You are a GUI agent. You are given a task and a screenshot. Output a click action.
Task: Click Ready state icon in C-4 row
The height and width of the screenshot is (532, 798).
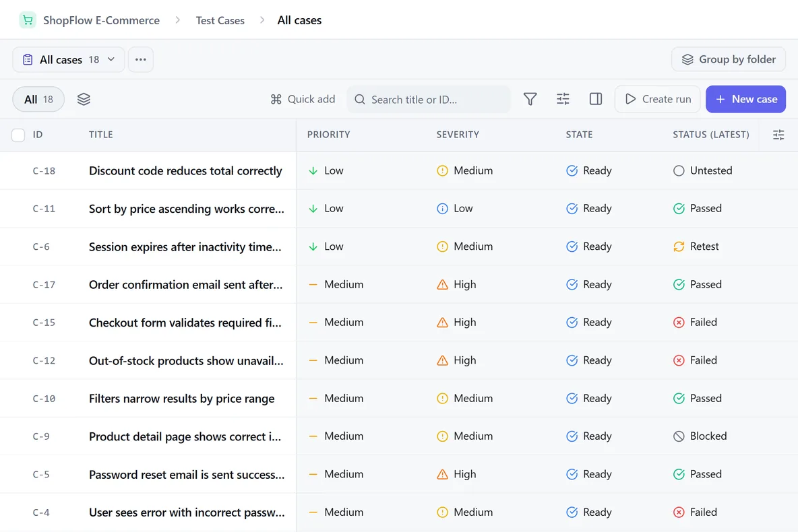coord(572,512)
